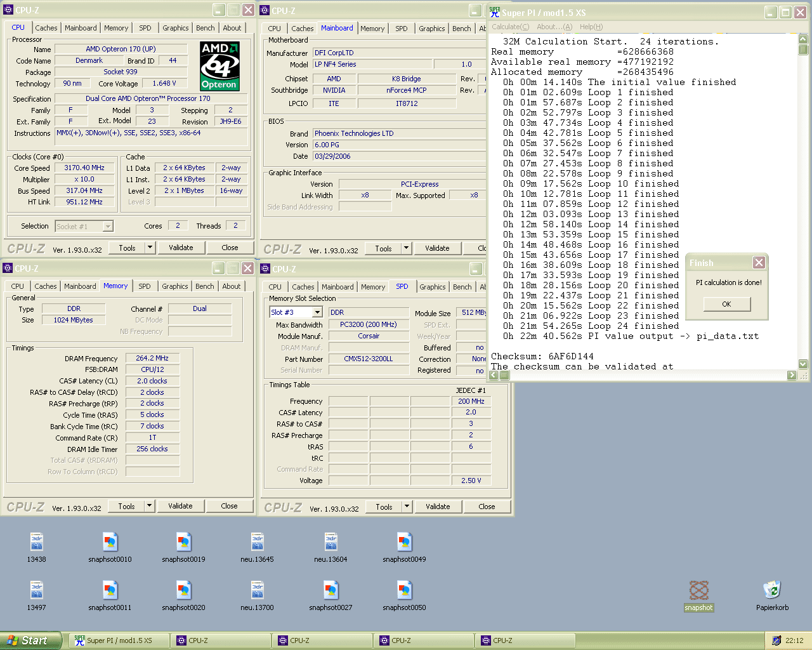The image size is (812, 650).
Task: Expand Tools arrow in Mainboard window
Action: tap(407, 248)
